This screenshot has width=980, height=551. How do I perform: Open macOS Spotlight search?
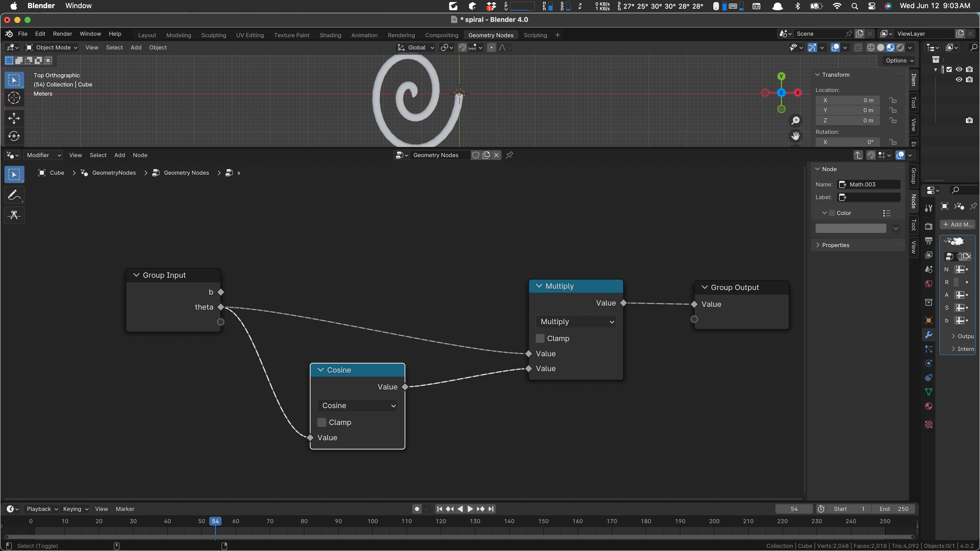point(854,6)
